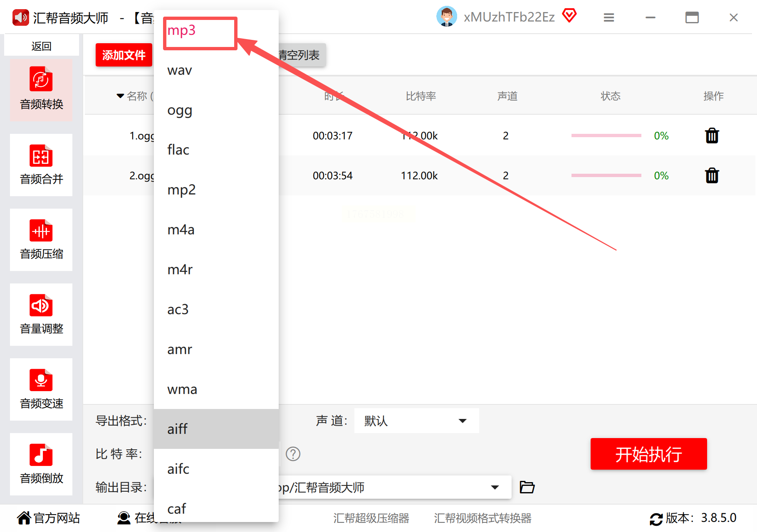
Task: Open 汇帮视频格式转换器 link
Action: (x=482, y=518)
